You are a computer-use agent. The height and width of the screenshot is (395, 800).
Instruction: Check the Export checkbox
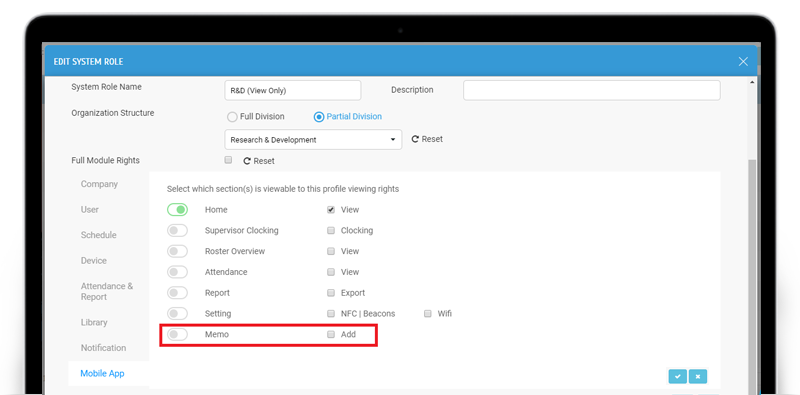(331, 293)
